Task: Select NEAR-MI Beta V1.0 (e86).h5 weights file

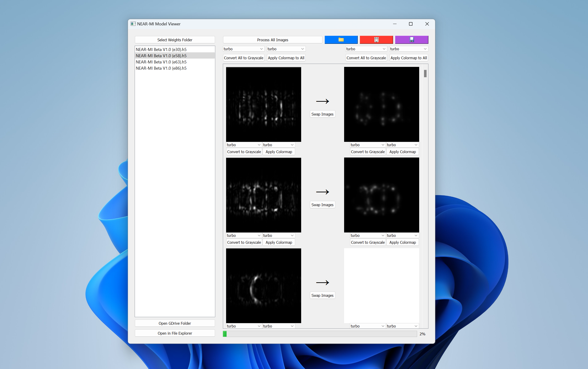Action: pyautogui.click(x=161, y=68)
